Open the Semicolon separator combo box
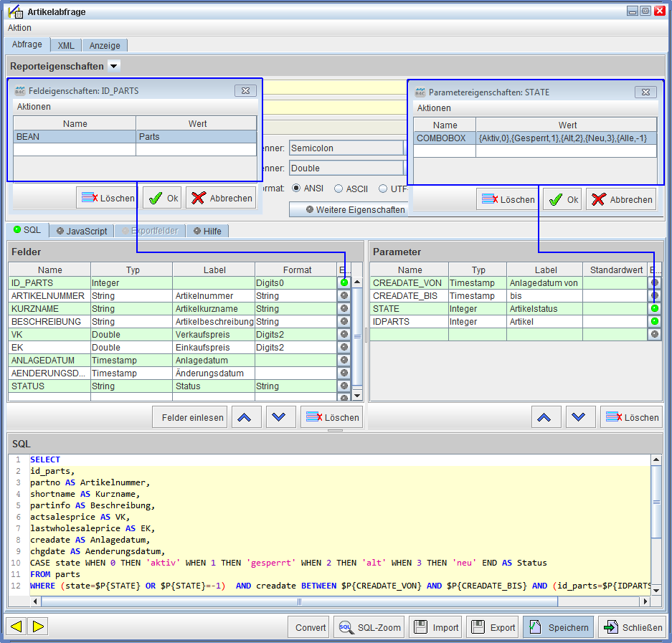 point(346,148)
